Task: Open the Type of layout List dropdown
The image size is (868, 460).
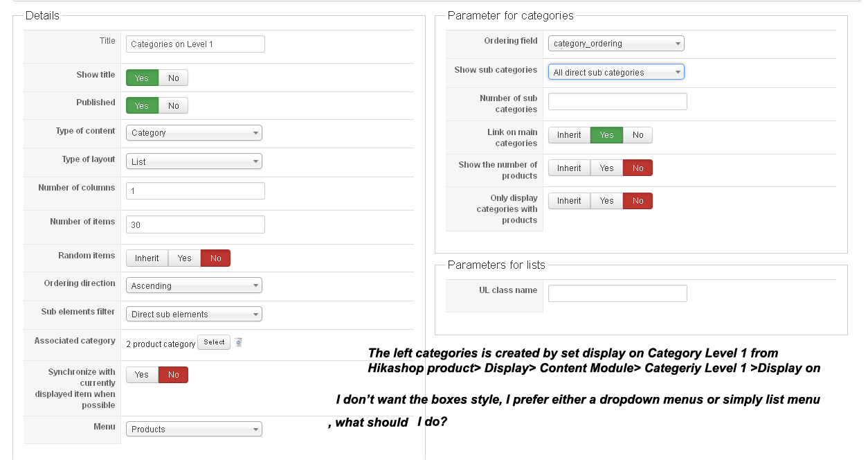Action: tap(194, 161)
